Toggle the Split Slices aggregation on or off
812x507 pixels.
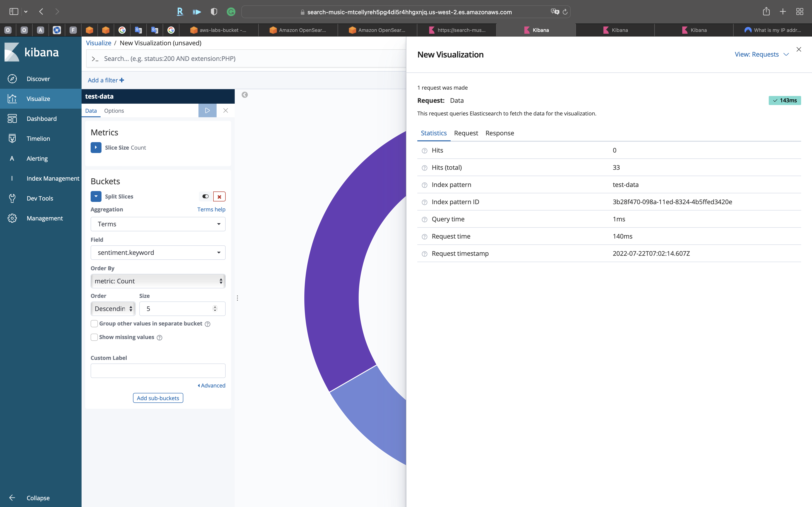pos(205,196)
